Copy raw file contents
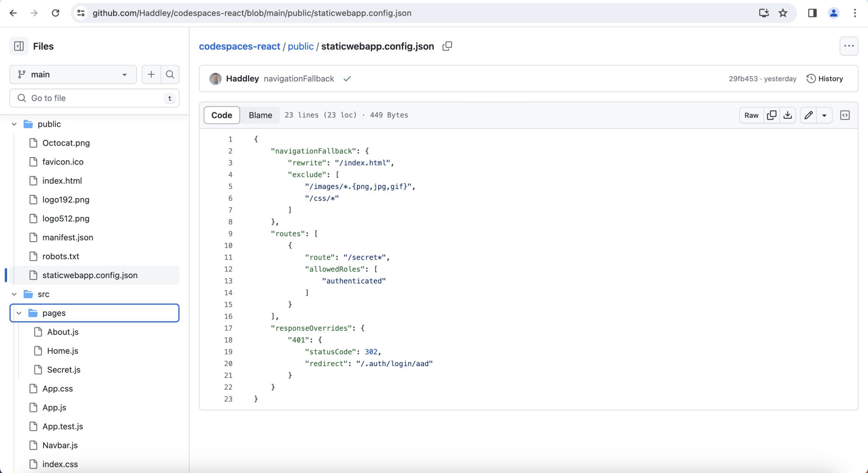Screen dimensions: 868x473 (772, 115)
